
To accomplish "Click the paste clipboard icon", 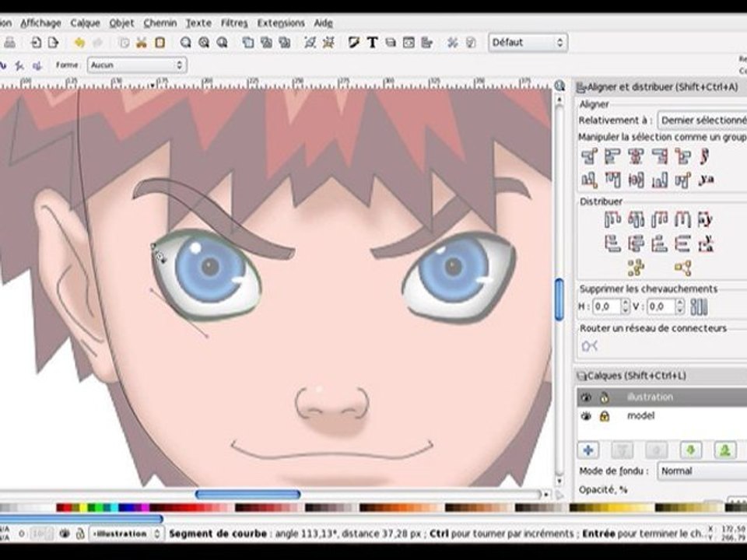I will (x=160, y=43).
